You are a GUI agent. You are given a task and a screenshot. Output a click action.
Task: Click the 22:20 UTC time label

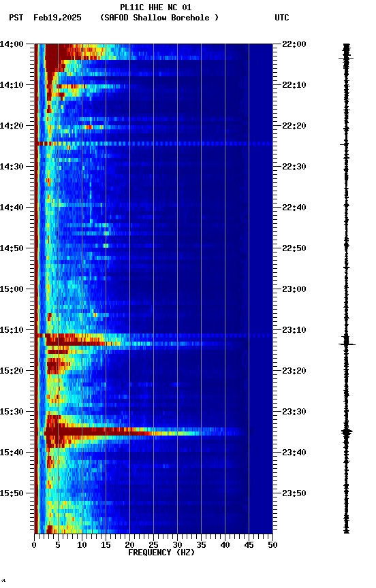294,126
